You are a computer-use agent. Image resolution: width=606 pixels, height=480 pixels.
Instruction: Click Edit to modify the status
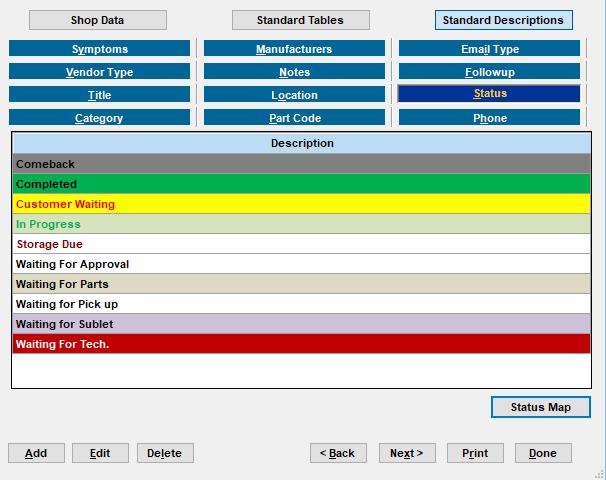pos(100,453)
